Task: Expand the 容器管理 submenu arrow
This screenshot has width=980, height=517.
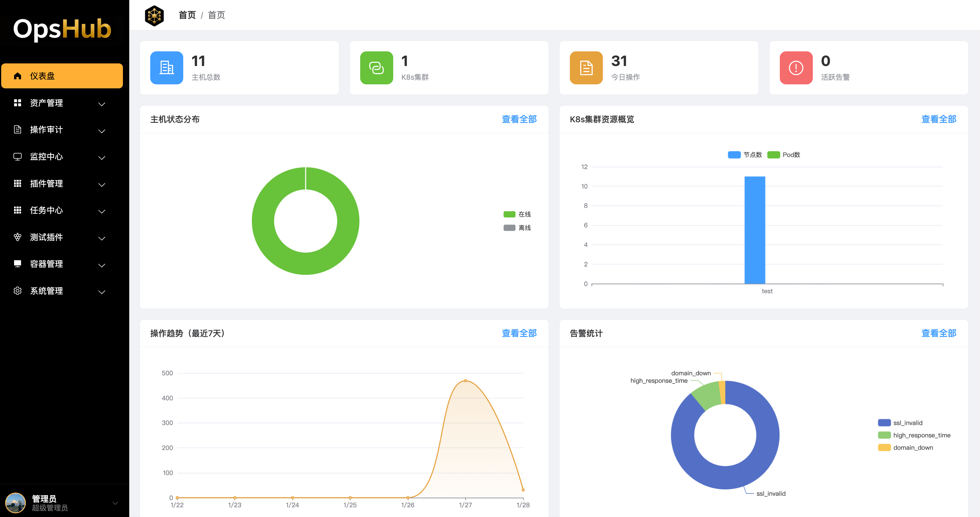Action: coord(102,265)
